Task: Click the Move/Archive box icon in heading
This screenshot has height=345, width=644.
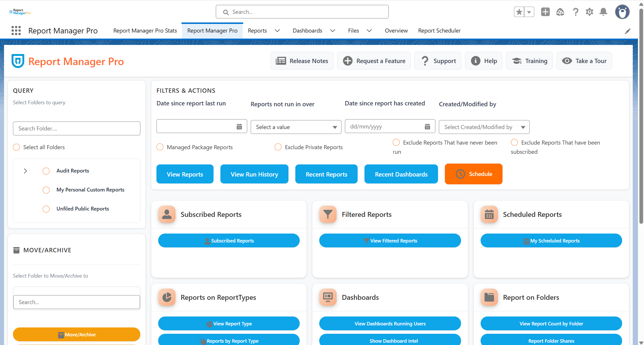Action: click(x=16, y=250)
